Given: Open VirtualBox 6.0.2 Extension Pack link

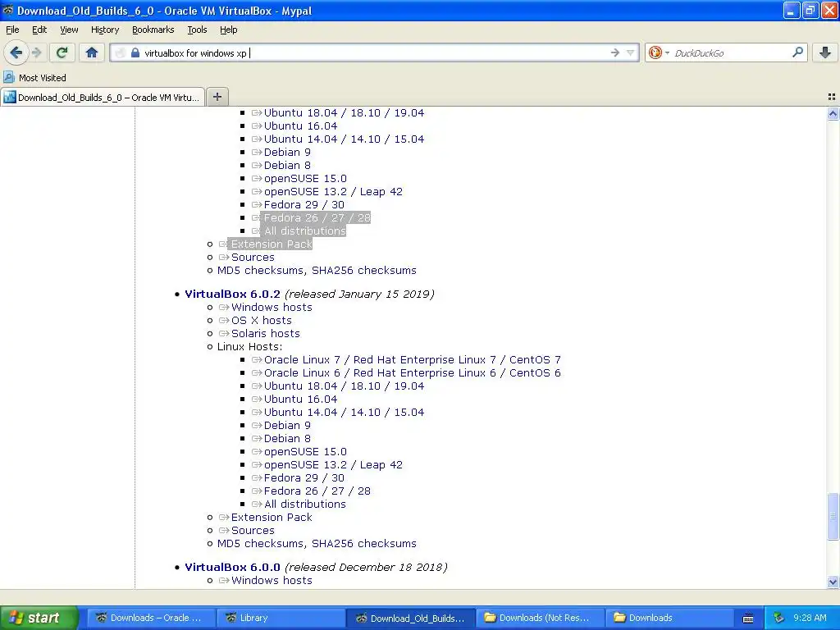Looking at the screenshot, I should pyautogui.click(x=272, y=518).
